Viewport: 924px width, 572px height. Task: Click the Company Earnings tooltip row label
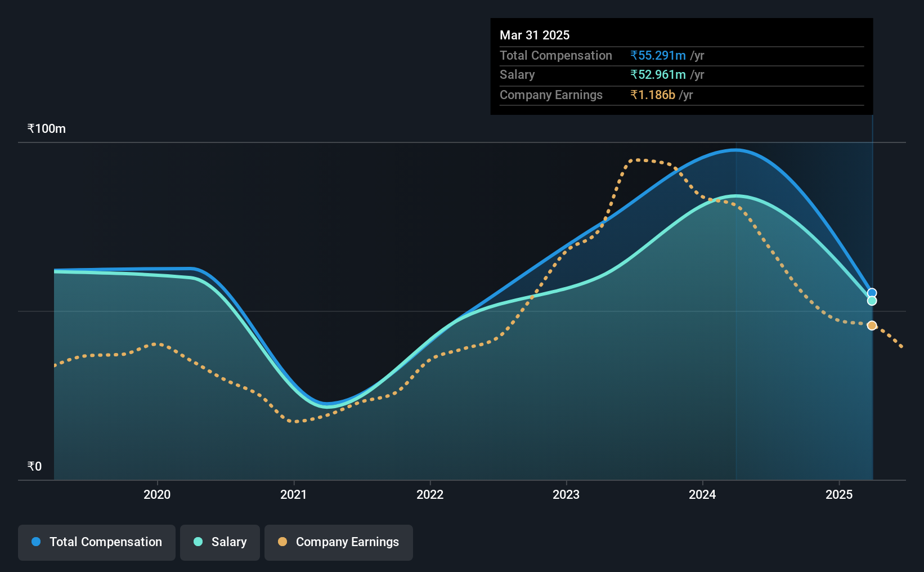coord(551,95)
